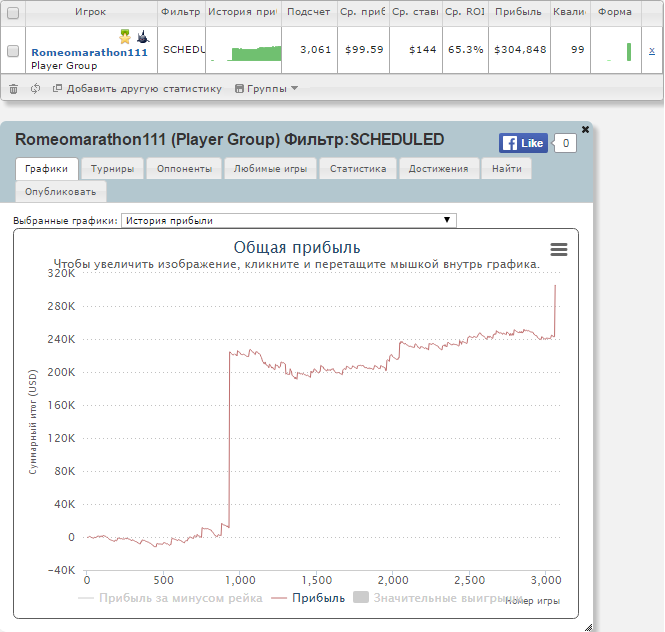Expand the Группы dropdown
This screenshot has height=632, width=665.
pos(266,89)
